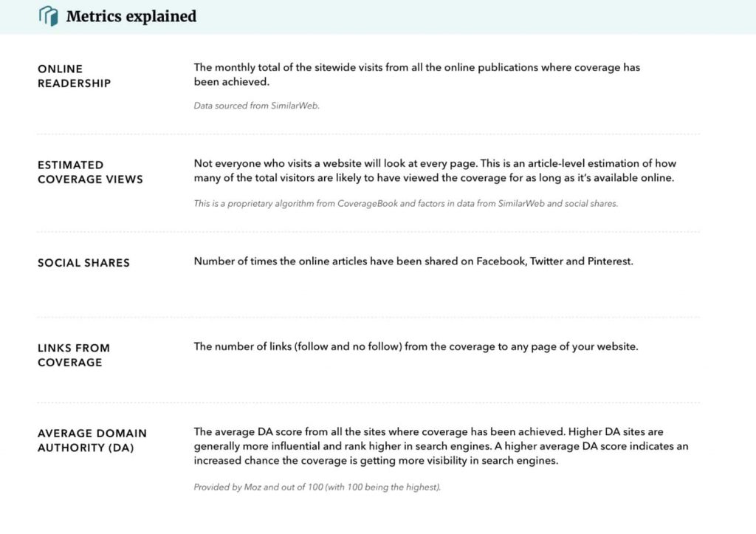Click the monthly sitewide visits description paragraph
Screen dimensions: 756x534
click(416, 75)
